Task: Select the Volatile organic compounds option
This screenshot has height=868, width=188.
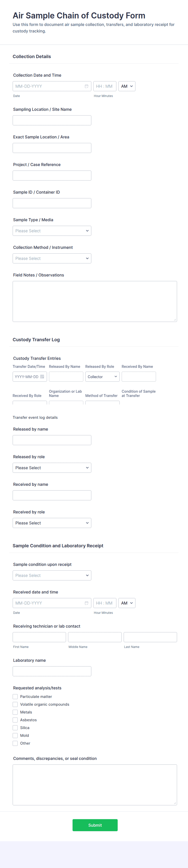Action: click(15, 704)
